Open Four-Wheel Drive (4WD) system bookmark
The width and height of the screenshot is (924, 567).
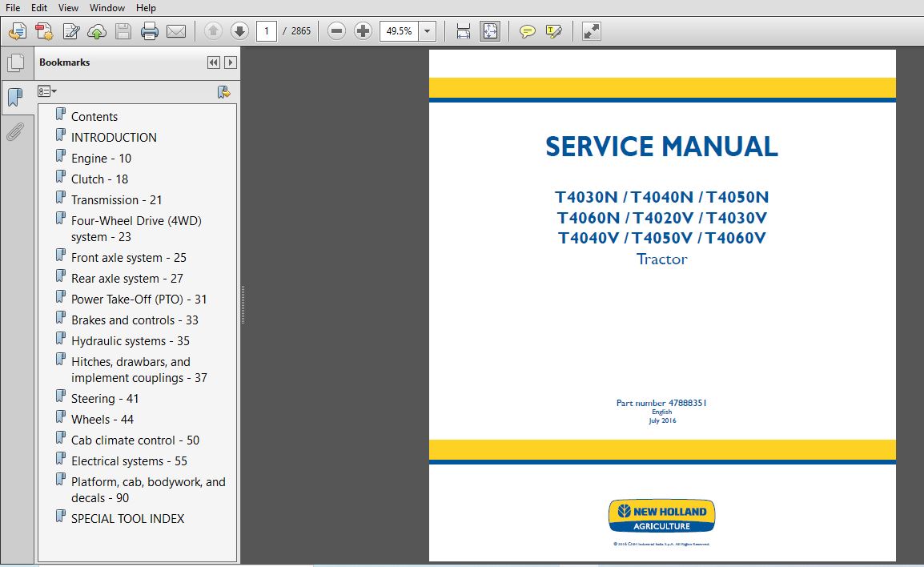136,229
